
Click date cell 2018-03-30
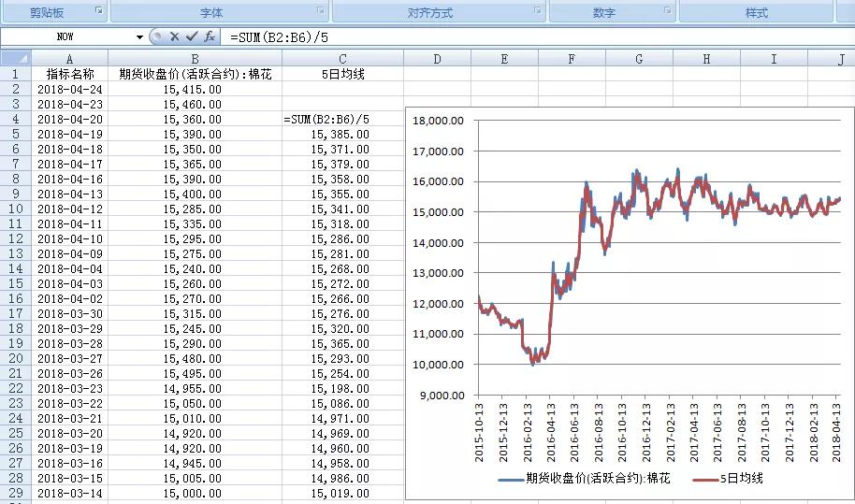70,313
